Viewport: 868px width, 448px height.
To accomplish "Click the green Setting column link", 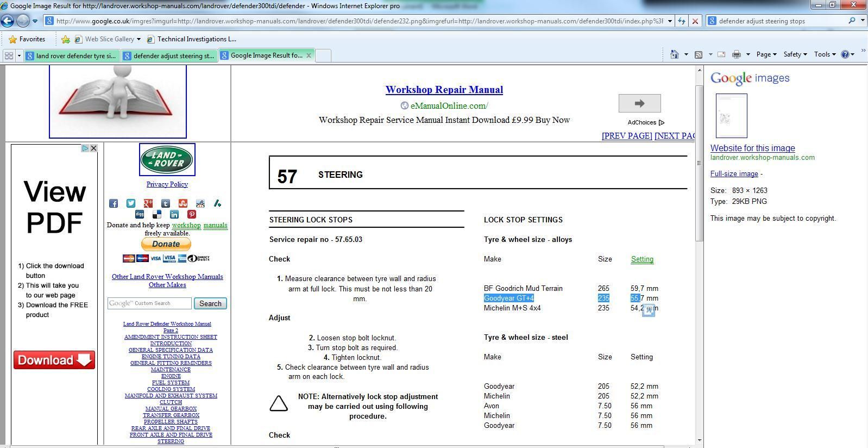I will pyautogui.click(x=642, y=259).
